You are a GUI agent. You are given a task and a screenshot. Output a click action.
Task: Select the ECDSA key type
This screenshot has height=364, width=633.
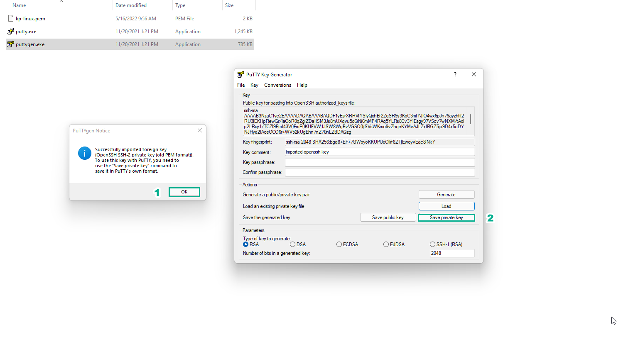click(339, 244)
